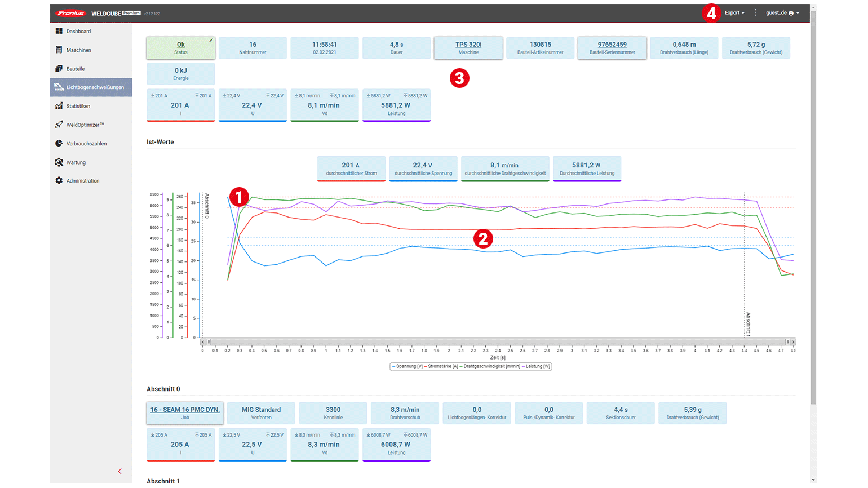The image size is (868, 488).
Task: Open serial number 97652459 link
Action: point(612,45)
